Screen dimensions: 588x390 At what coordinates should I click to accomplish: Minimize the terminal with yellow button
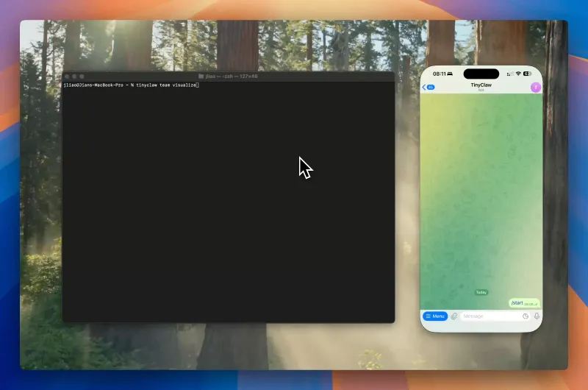75,77
